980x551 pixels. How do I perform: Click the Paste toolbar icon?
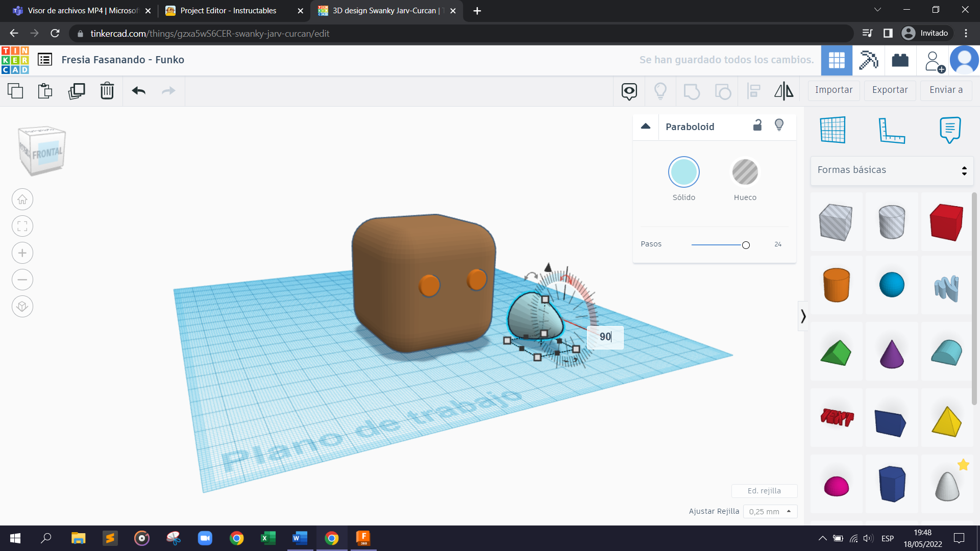[x=45, y=91]
